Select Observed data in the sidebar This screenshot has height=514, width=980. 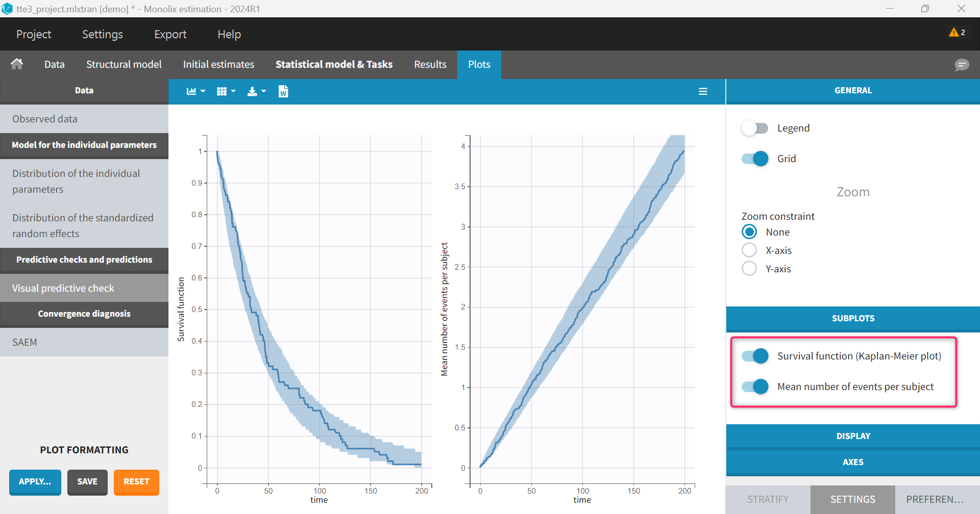coord(45,119)
